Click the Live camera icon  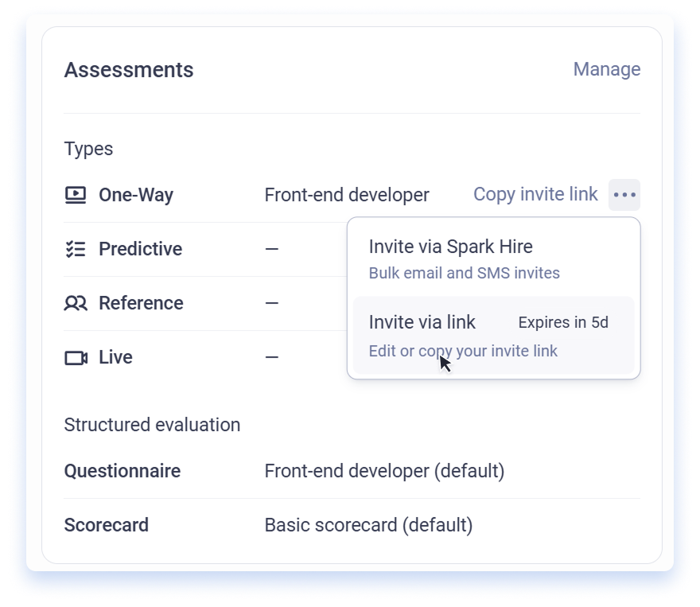pos(76,357)
